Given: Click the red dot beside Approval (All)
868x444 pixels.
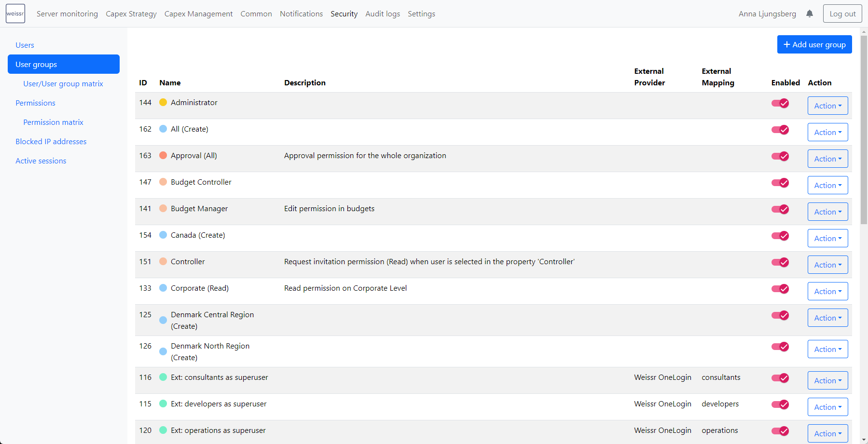Looking at the screenshot, I should tap(163, 155).
